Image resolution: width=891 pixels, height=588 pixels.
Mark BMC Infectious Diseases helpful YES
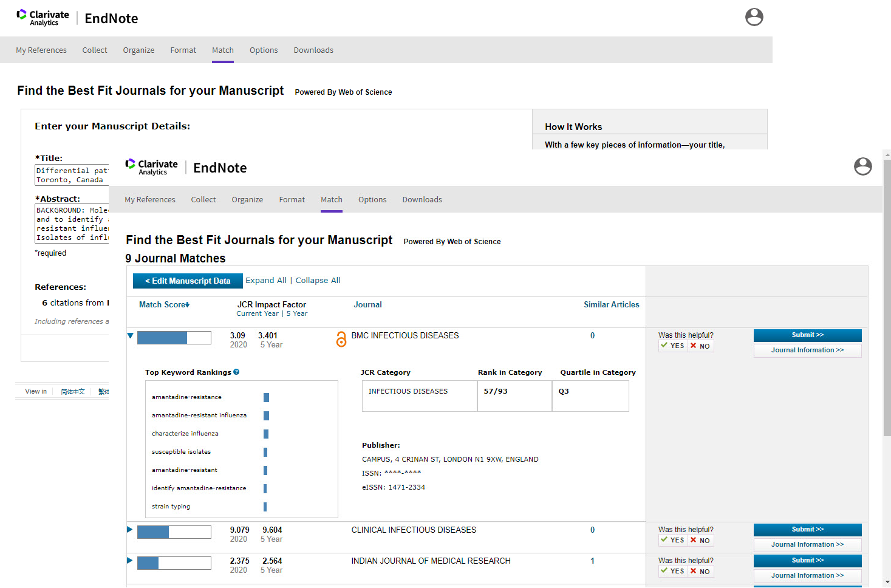pos(673,346)
